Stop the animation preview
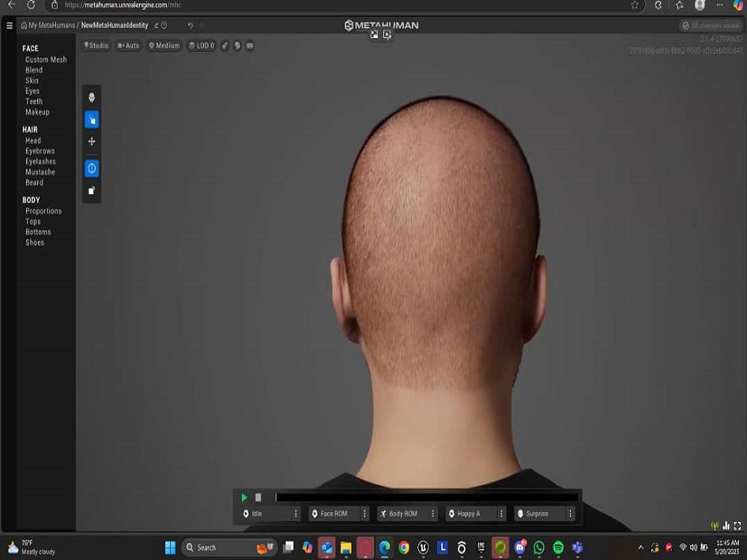The height and width of the screenshot is (560, 747). coord(258,497)
